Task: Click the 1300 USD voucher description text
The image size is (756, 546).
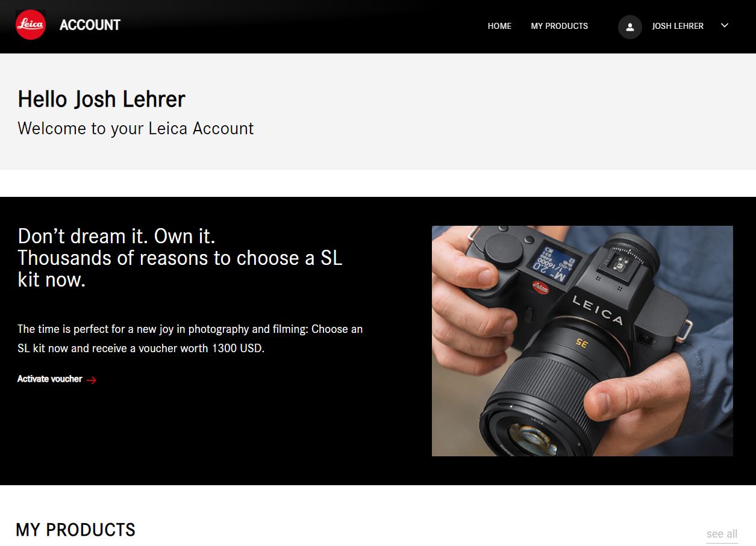Action: pos(190,339)
